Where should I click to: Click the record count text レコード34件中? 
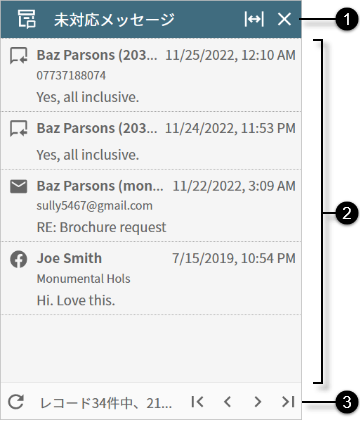[106, 403]
